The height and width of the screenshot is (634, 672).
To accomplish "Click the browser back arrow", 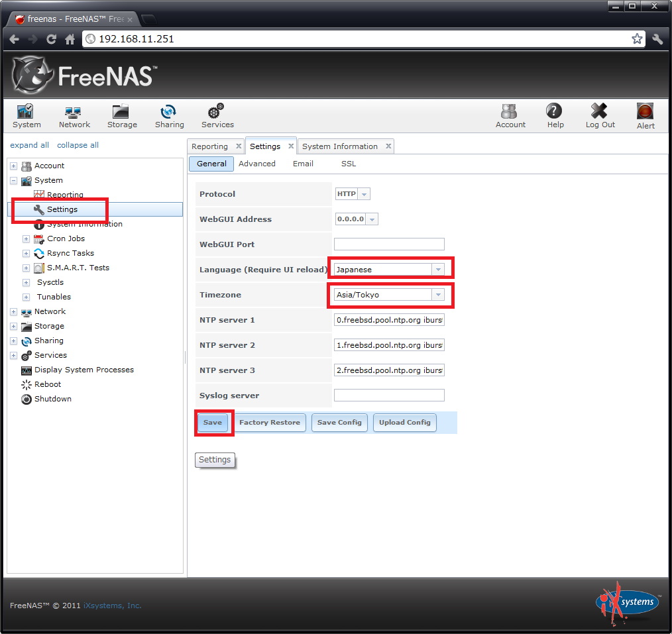I will (x=14, y=39).
